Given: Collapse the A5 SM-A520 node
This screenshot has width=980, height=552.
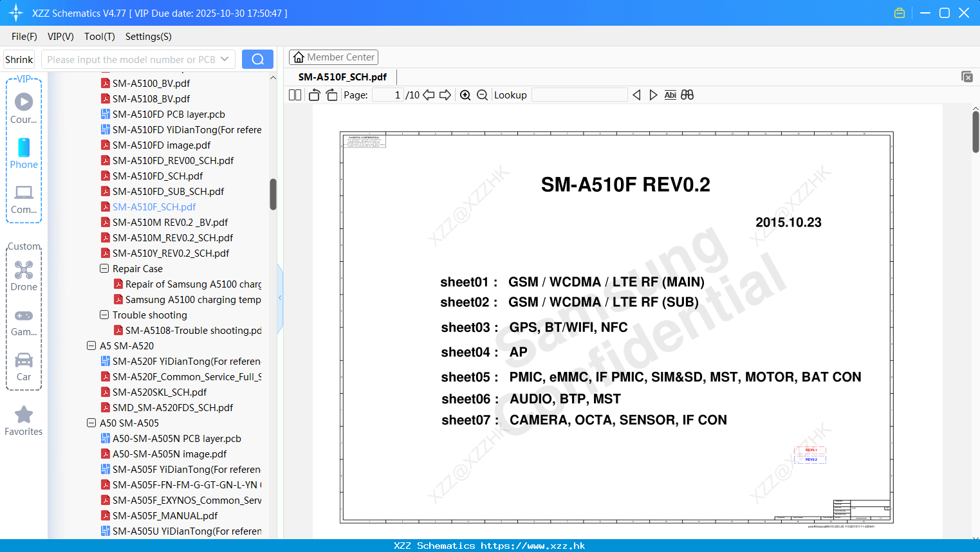Looking at the screenshot, I should point(91,345).
